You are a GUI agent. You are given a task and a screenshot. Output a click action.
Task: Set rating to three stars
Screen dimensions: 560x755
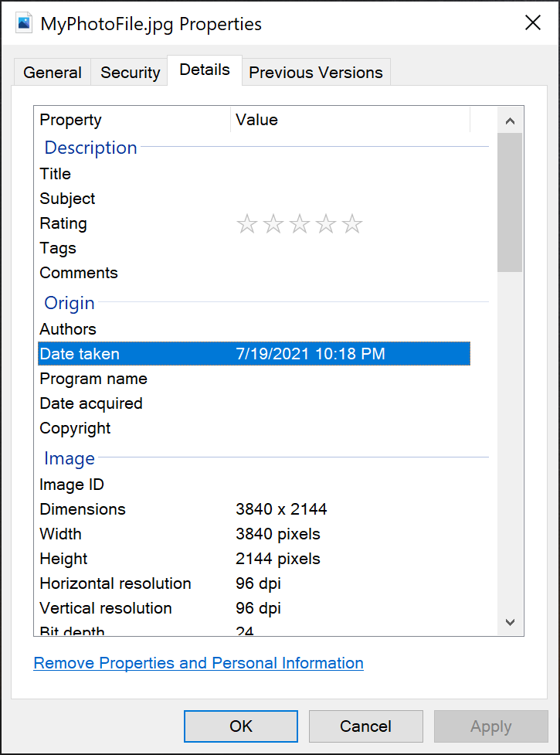click(300, 224)
